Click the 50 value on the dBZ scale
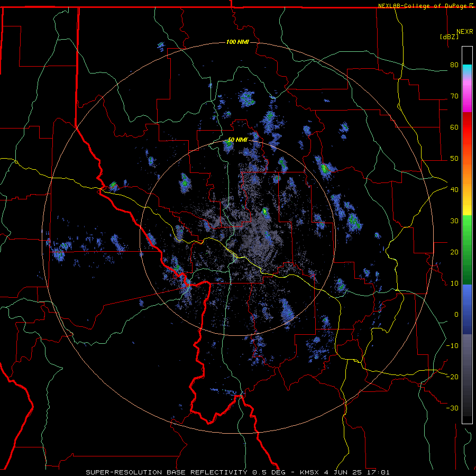 click(454, 159)
